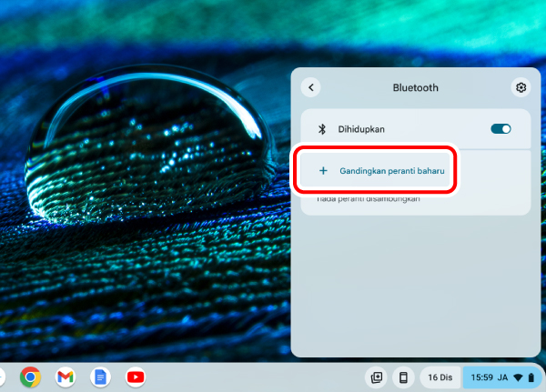
Task: Turn off the Bluetooth Dihidupkan switch
Action: (500, 129)
